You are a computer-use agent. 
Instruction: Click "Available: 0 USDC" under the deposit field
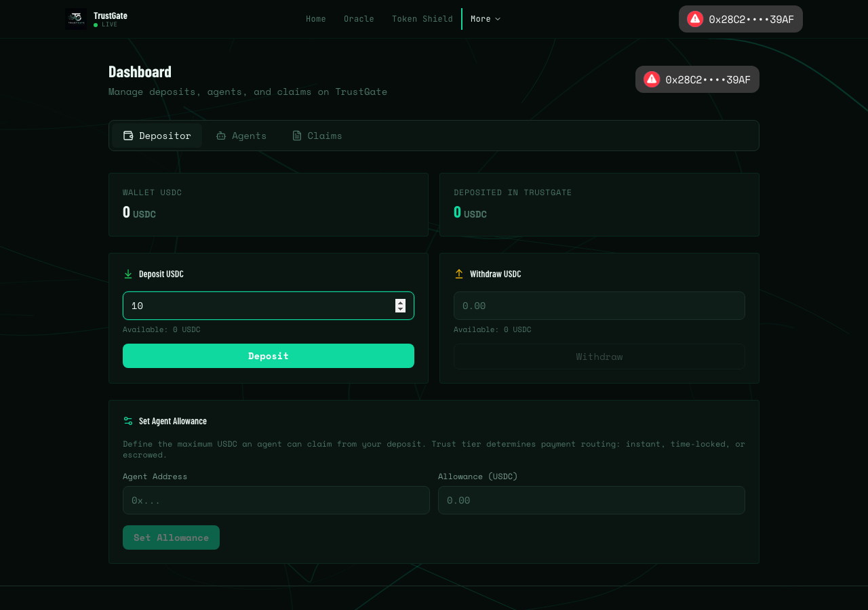coord(161,329)
